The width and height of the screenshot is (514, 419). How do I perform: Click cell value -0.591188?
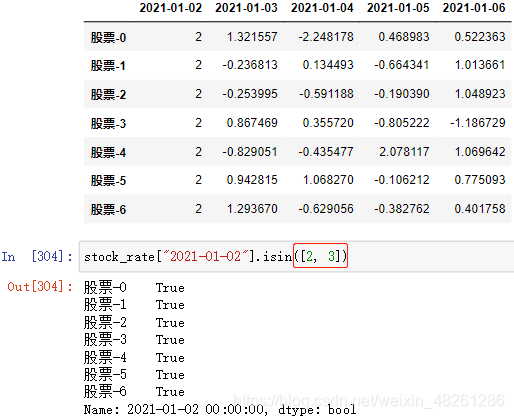tap(326, 94)
